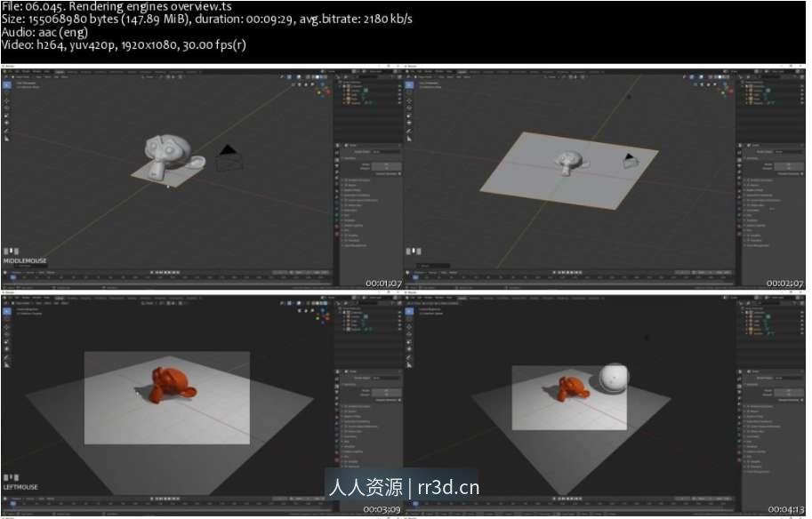Collapse Sampling panel in 00:01:07 frame
The width and height of the screenshot is (812, 519).
(349, 158)
